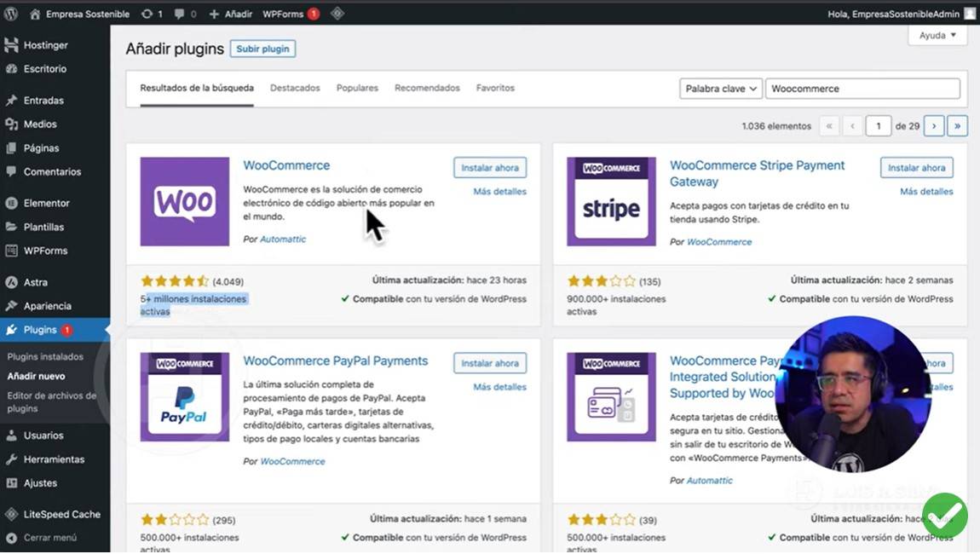Open Herramientas menu

coord(55,459)
